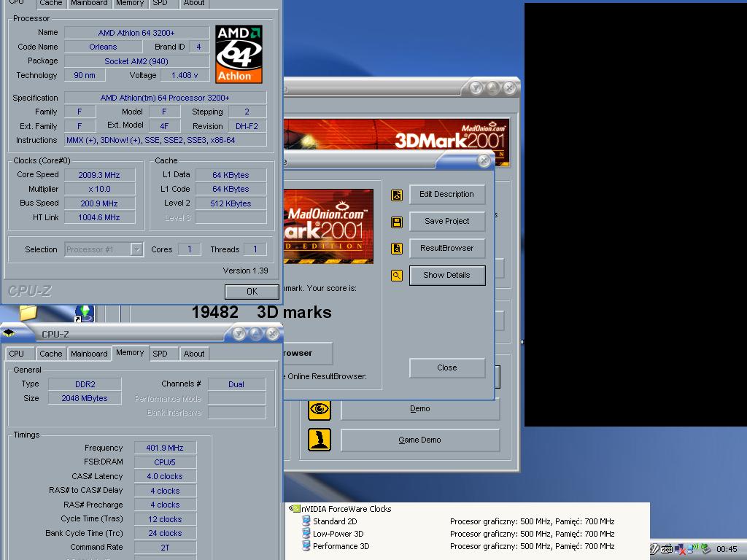Click the Edit Description pencil icon

coord(397,195)
